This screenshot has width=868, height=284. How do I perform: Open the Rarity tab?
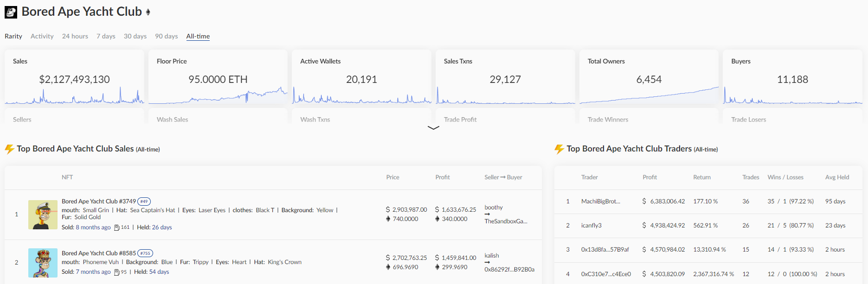tap(13, 36)
